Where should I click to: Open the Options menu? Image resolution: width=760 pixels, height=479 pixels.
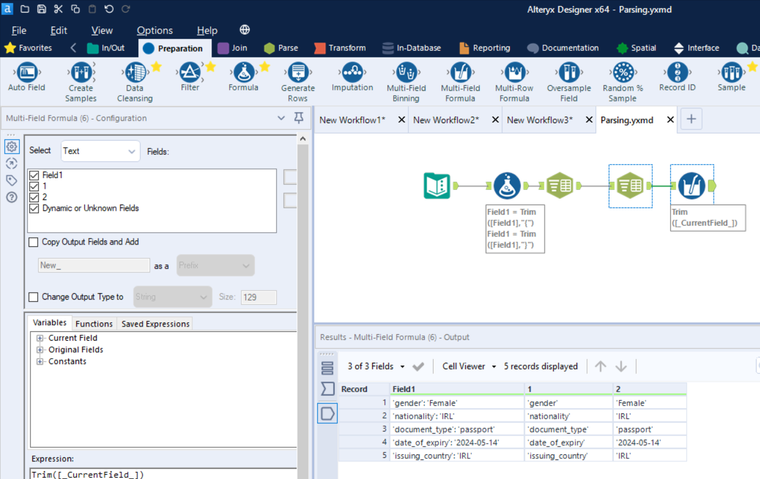coord(155,30)
